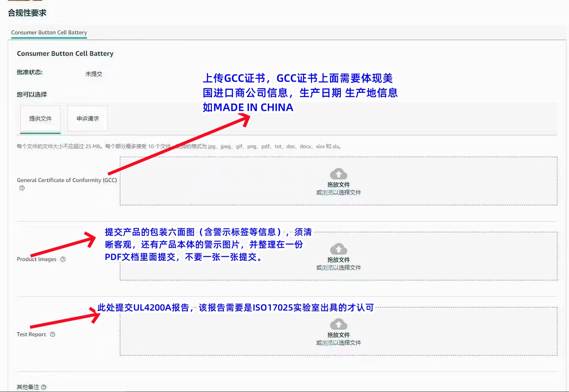Open help icon below General Certificate of Conformity
Image resolution: width=569 pixels, height=392 pixels.
click(x=22, y=188)
